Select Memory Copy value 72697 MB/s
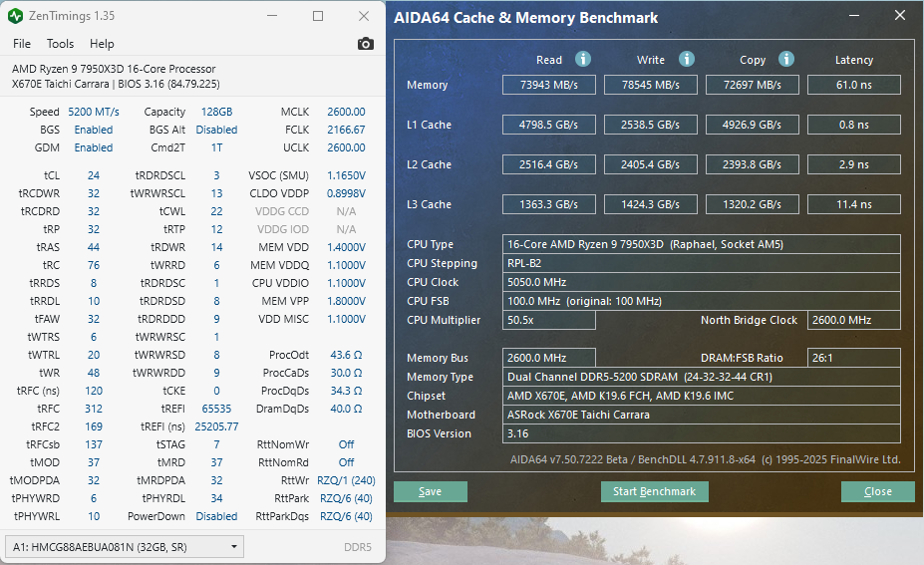This screenshot has width=924, height=565. [x=753, y=85]
